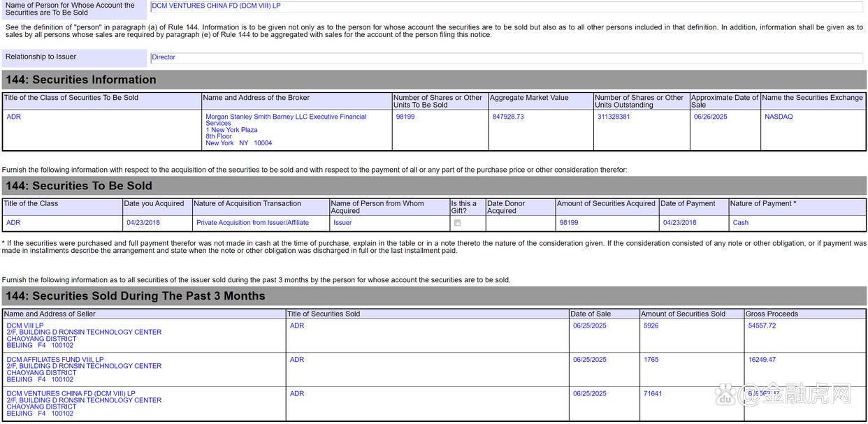
Task: Select the units outstanding value 311328381
Action: [614, 117]
